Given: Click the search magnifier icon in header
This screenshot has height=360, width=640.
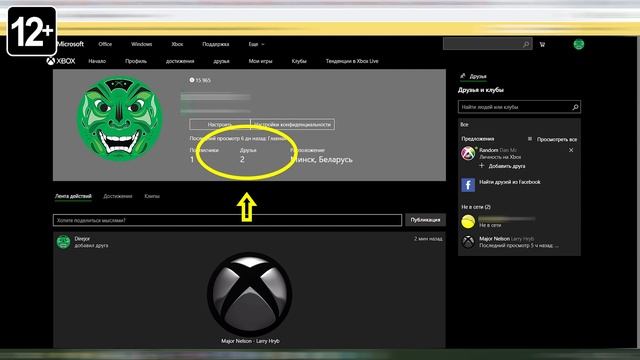Looking at the screenshot, I should tap(527, 44).
